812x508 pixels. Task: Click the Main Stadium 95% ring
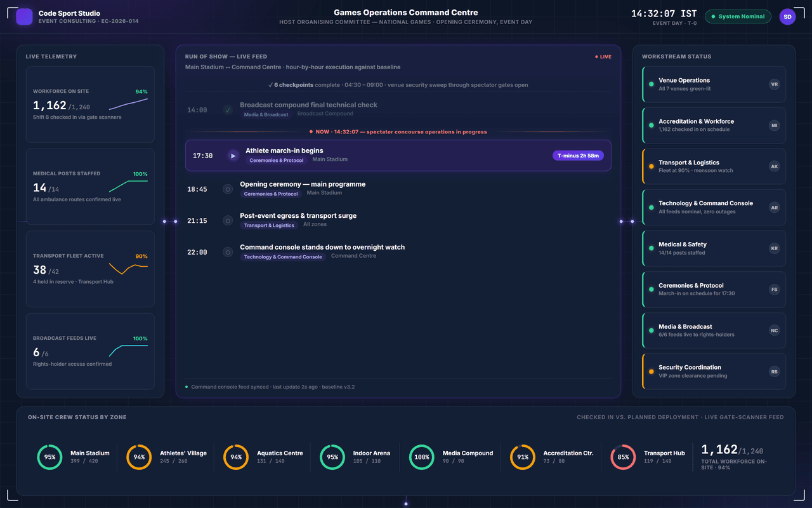pos(49,457)
